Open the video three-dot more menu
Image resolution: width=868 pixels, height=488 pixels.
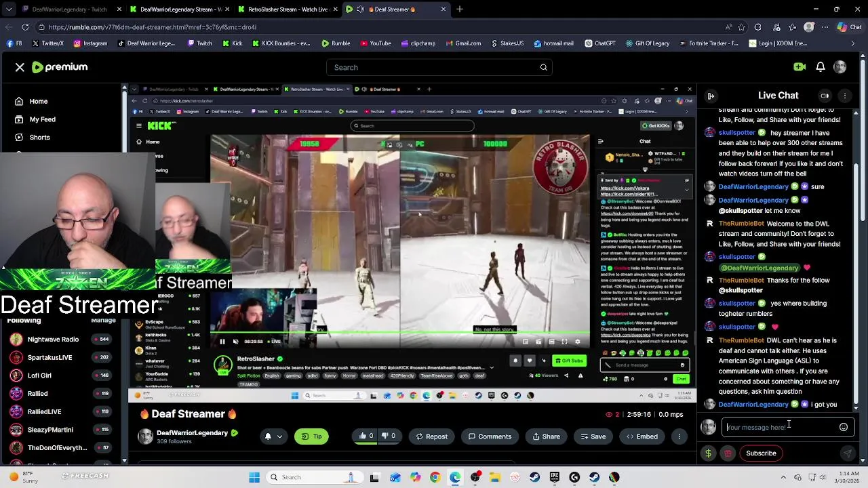[x=679, y=436]
